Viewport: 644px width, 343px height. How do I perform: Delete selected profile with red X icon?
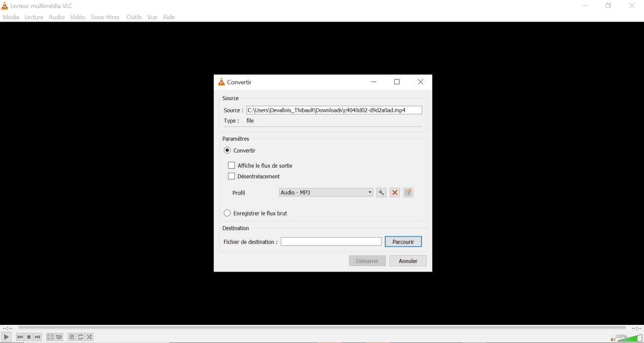pos(395,192)
